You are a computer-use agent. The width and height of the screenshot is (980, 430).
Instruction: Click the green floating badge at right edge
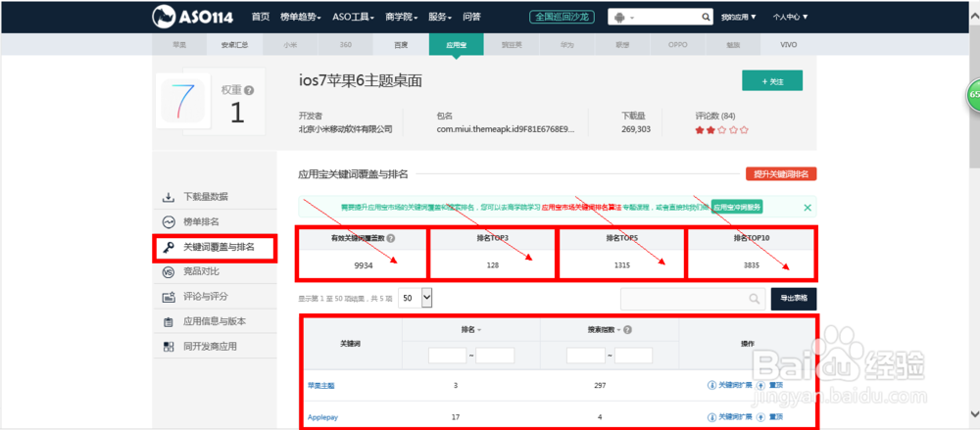tap(974, 95)
